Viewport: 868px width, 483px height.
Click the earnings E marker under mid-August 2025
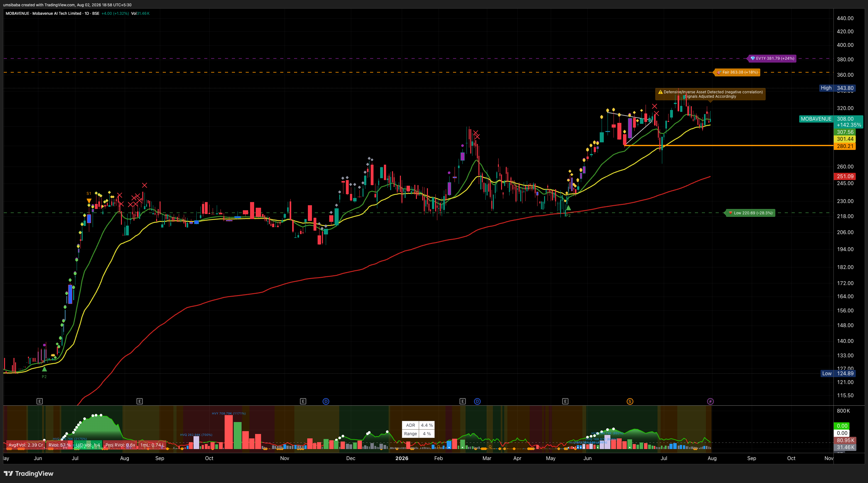(139, 401)
